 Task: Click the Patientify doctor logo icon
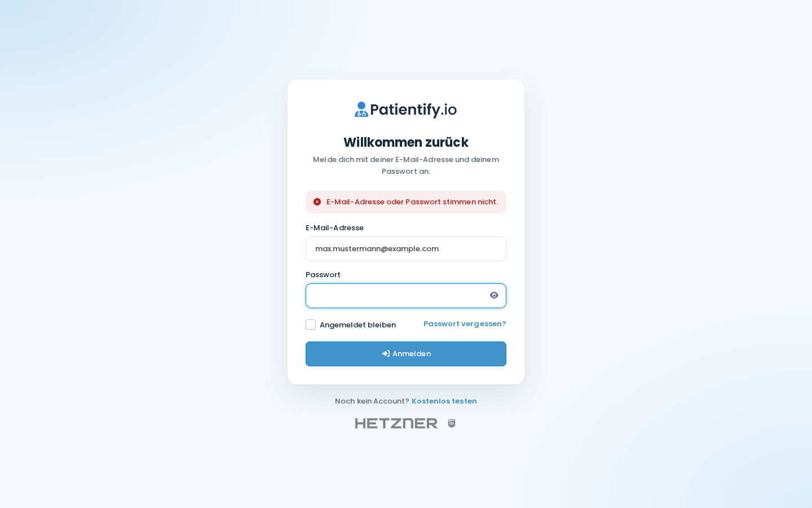(x=361, y=110)
